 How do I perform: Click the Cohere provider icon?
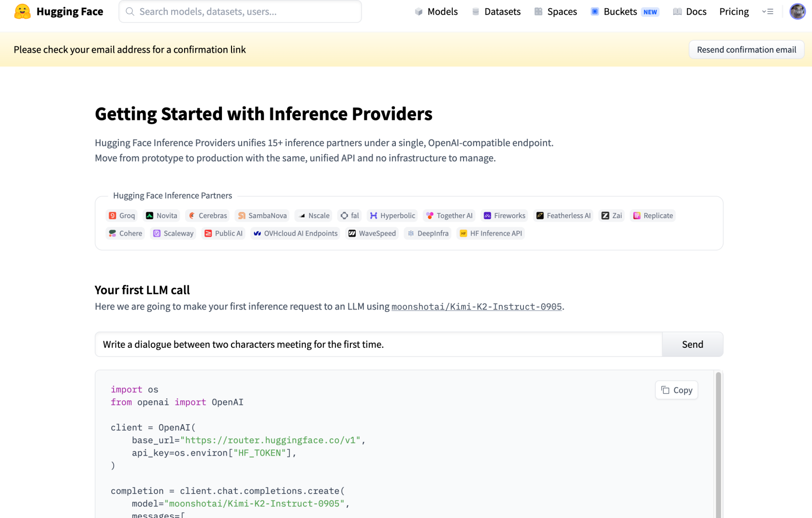tap(113, 234)
